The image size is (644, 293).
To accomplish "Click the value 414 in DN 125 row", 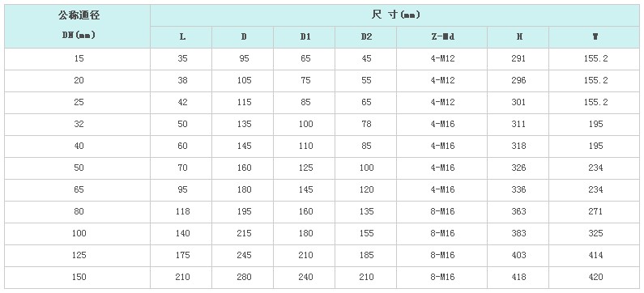I will [x=595, y=256].
